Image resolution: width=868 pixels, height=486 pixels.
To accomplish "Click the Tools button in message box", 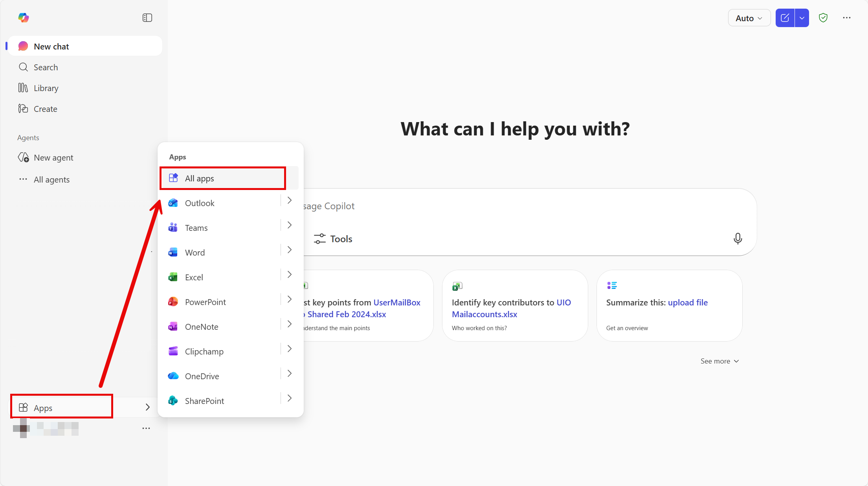I will (x=333, y=239).
